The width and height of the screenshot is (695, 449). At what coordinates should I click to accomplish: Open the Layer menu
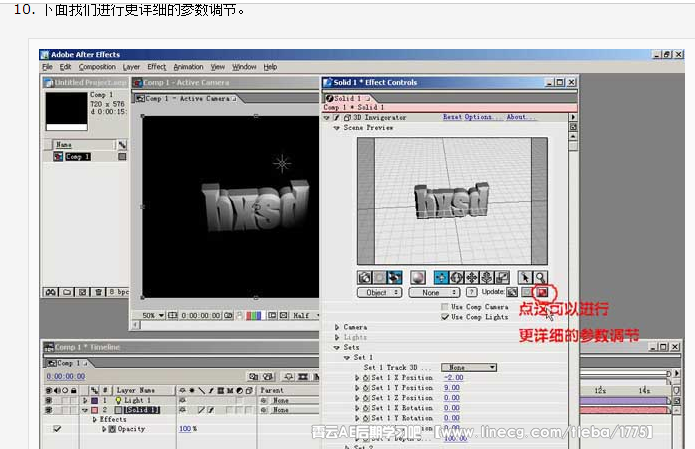click(x=131, y=67)
